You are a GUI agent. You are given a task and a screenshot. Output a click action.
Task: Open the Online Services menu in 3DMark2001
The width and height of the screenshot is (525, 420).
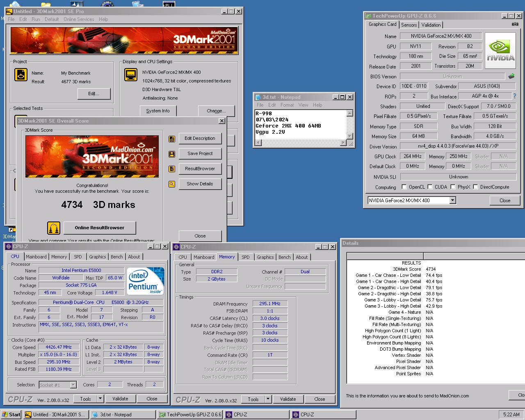pyautogui.click(x=79, y=19)
